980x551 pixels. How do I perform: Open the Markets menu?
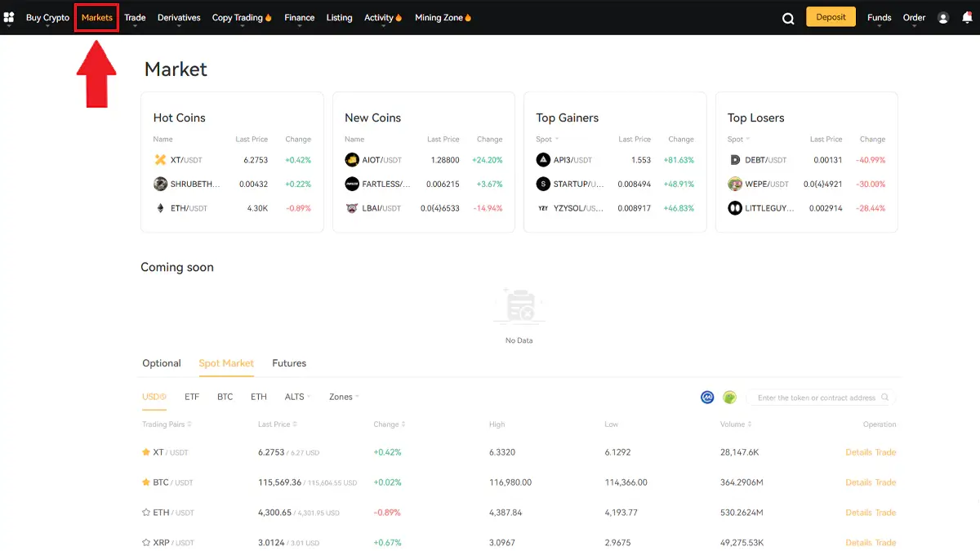pyautogui.click(x=97, y=18)
